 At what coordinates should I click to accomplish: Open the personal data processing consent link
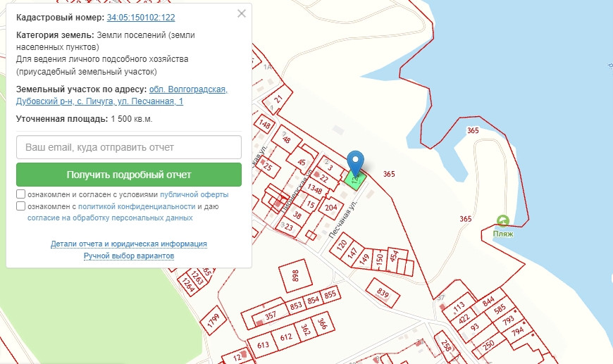110,218
